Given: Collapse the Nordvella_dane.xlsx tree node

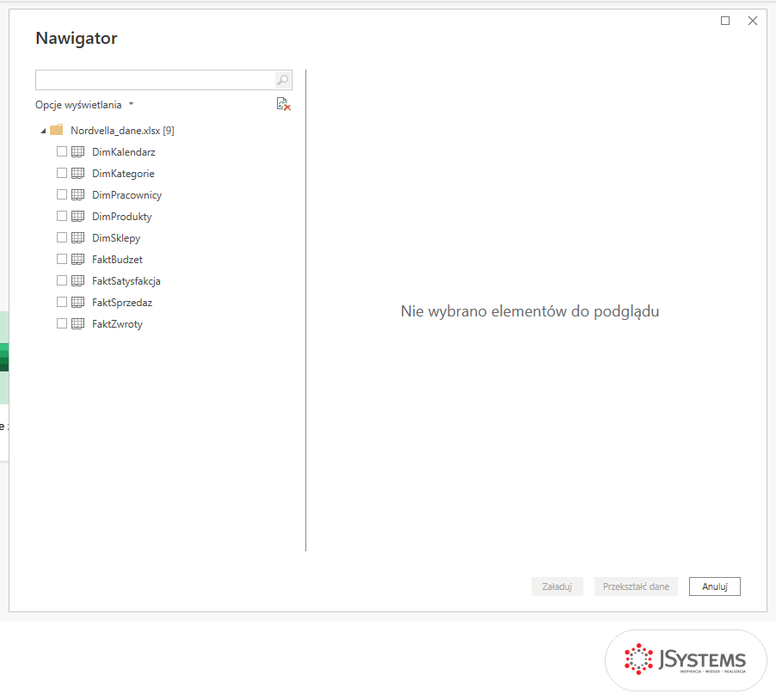Looking at the screenshot, I should click(43, 131).
